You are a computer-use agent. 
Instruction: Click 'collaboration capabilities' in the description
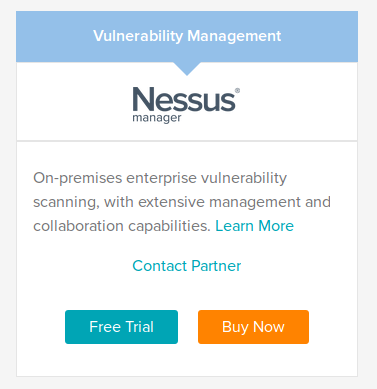coord(122,226)
